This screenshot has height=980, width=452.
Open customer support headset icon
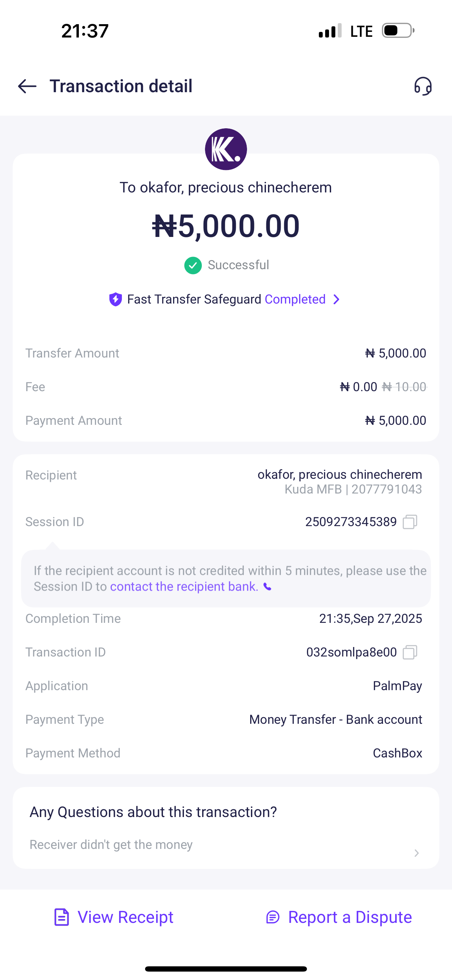click(423, 86)
